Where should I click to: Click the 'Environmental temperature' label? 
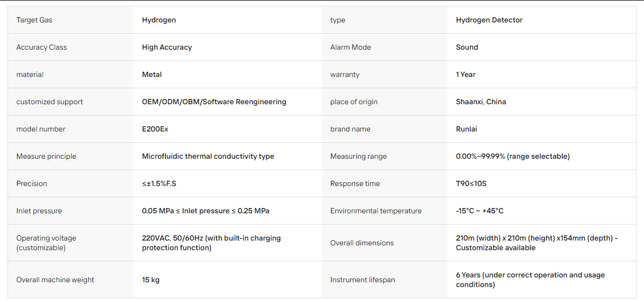coord(376,211)
